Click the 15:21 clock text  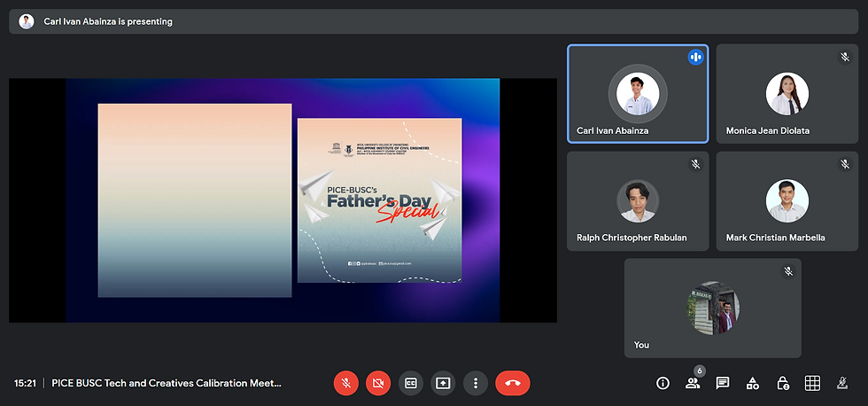click(x=26, y=383)
